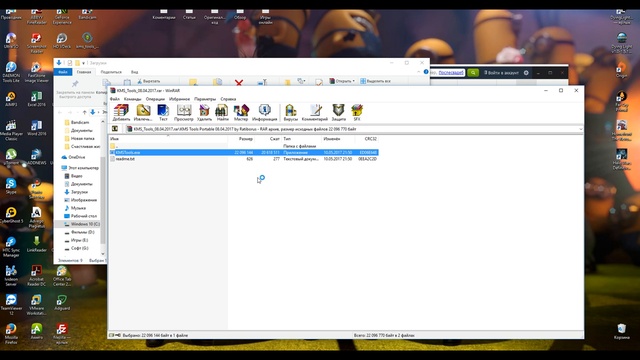Select Видео in Explorer navigation pane
Viewport: 640px width, 360px height.
tap(73, 176)
